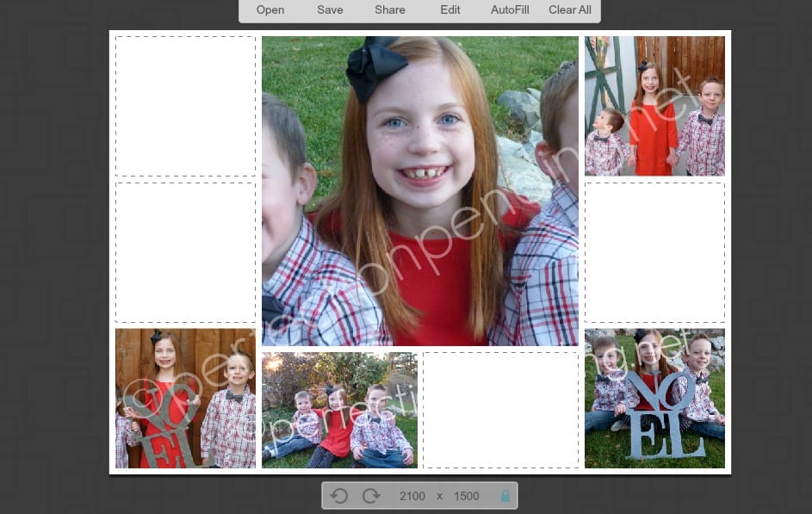The image size is (812, 514).
Task: Select bottom-left photo with wooden wall
Action: (185, 398)
